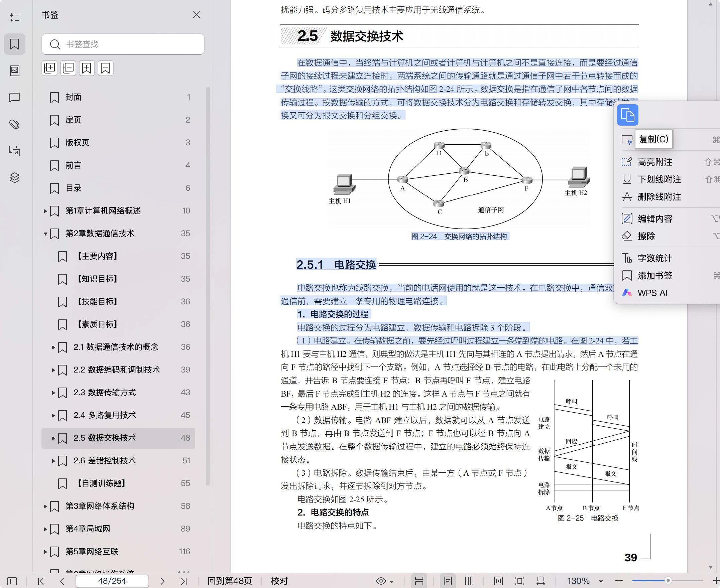Viewport: 720px width, 588px height.
Task: Click the convert to Word document icon
Action: 15,151
